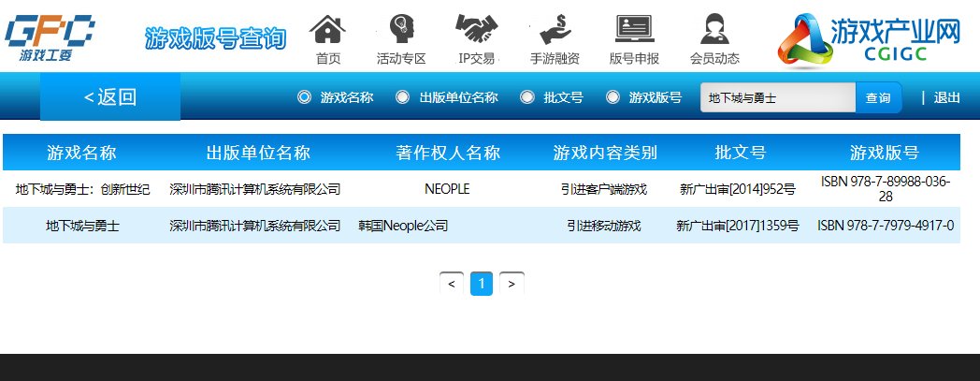The height and width of the screenshot is (381, 980).
Task: Click the 地下城与勇士：创新世纪 game name cell
Action: 82,189
